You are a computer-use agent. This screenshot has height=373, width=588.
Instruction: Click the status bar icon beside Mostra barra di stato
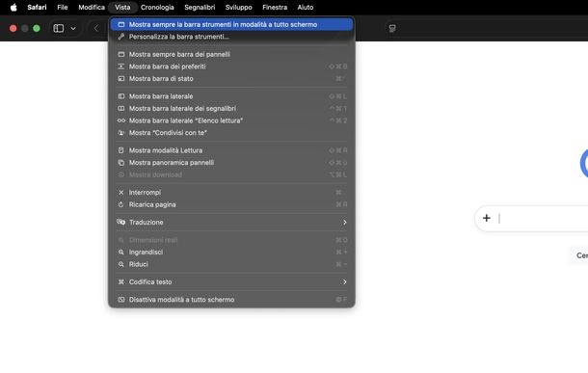click(x=121, y=79)
